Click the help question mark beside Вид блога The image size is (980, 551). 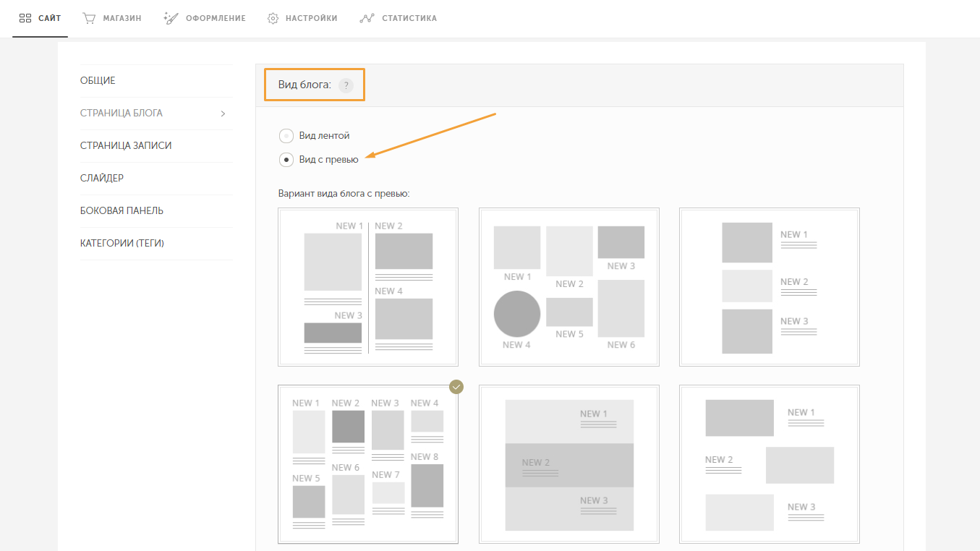[x=346, y=85]
